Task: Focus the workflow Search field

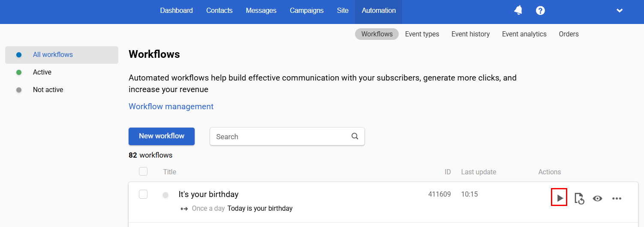Action: click(281, 137)
